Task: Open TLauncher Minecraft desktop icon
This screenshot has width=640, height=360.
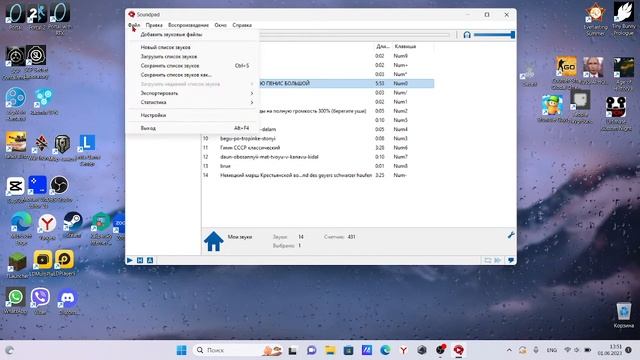Action: [17, 265]
